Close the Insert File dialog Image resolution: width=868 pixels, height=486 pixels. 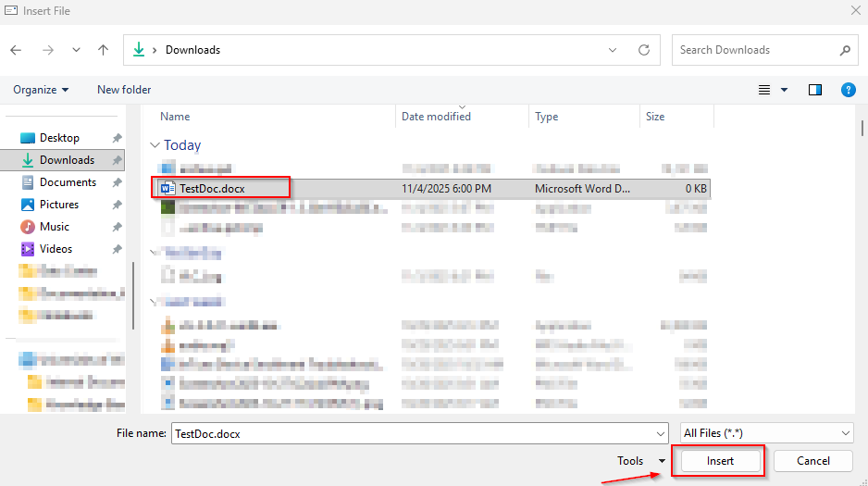(855, 10)
